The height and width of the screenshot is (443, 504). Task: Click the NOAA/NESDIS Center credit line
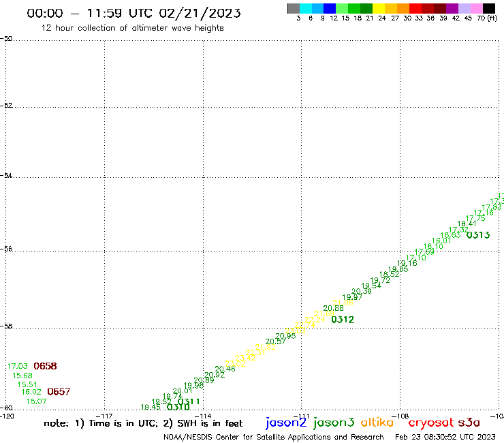point(274,438)
